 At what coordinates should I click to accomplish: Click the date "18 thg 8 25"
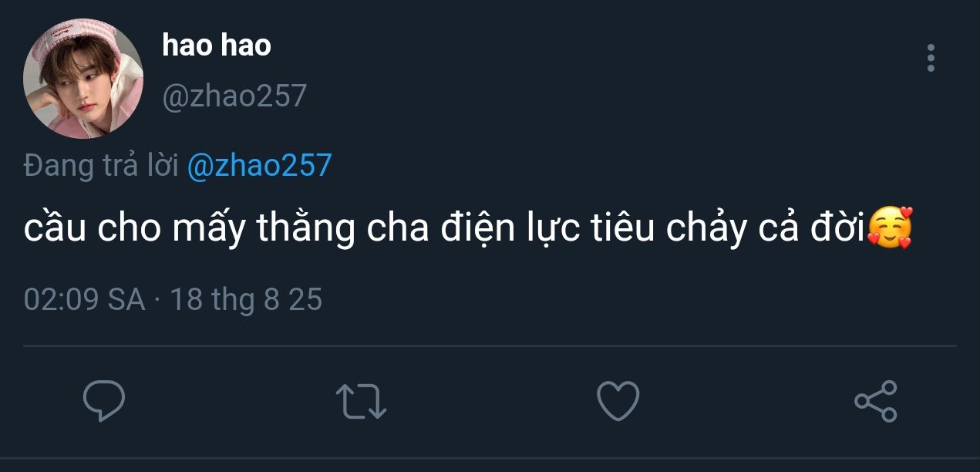coord(245,299)
